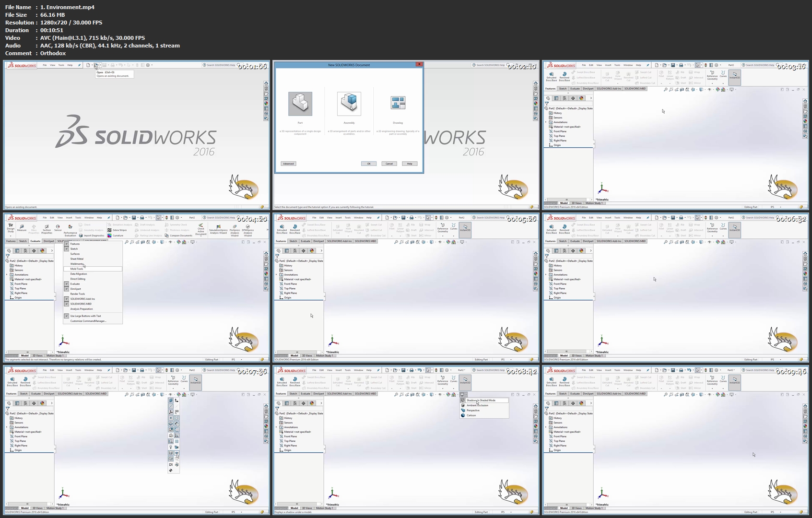
Task: Click Check Active Document in the 00:04:20 frame
Action: tap(201, 230)
